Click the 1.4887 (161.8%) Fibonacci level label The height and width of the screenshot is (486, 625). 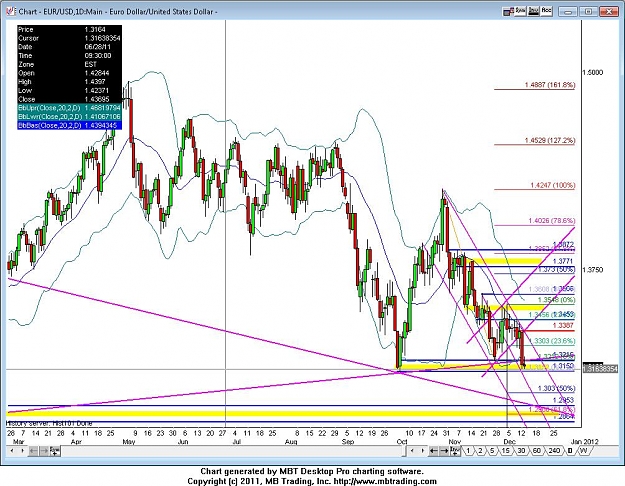550,85
